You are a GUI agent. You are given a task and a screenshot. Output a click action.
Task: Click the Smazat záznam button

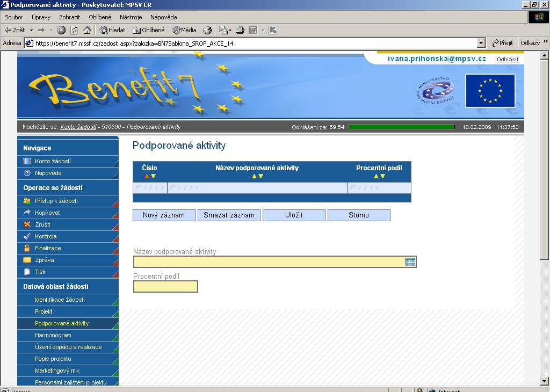(x=229, y=215)
